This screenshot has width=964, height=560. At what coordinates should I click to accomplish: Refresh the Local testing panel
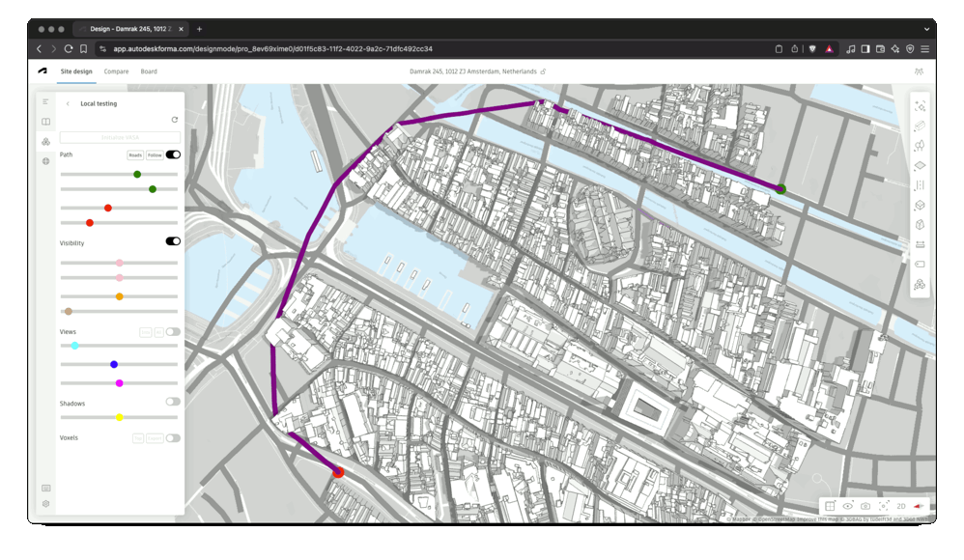pyautogui.click(x=175, y=120)
